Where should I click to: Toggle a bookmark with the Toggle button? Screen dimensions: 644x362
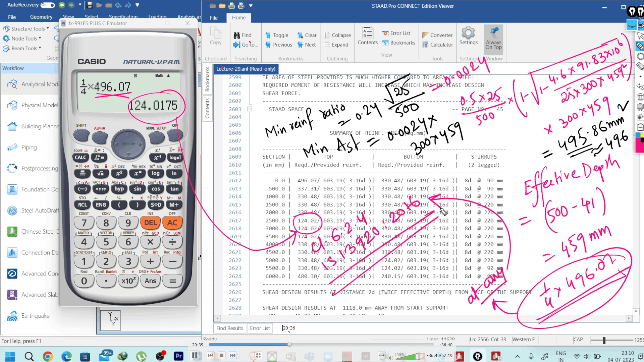tap(277, 35)
